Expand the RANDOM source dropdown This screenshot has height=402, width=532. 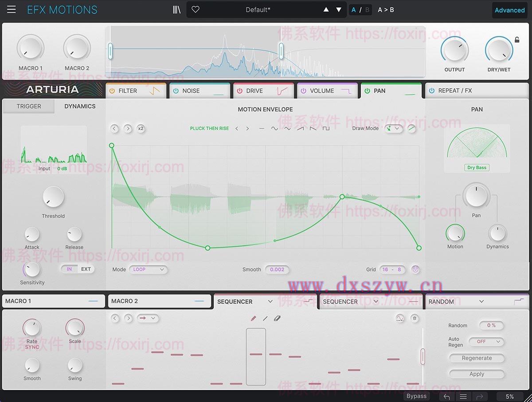(x=481, y=302)
